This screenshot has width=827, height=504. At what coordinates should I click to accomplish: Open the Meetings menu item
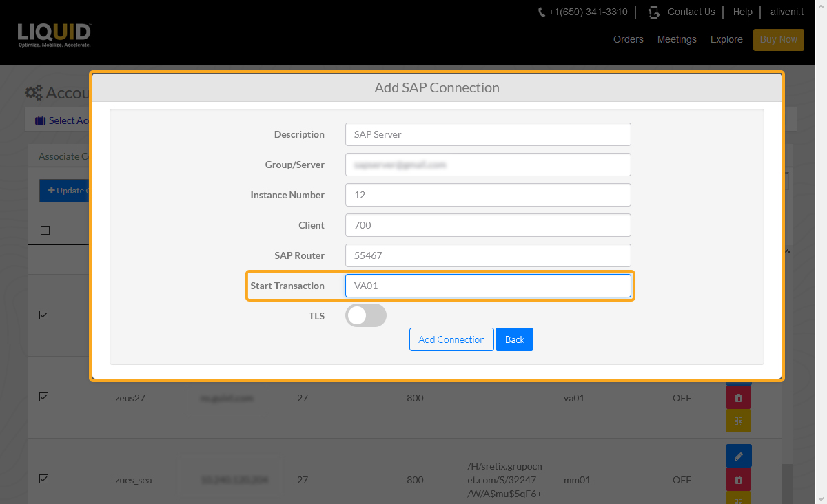point(677,39)
